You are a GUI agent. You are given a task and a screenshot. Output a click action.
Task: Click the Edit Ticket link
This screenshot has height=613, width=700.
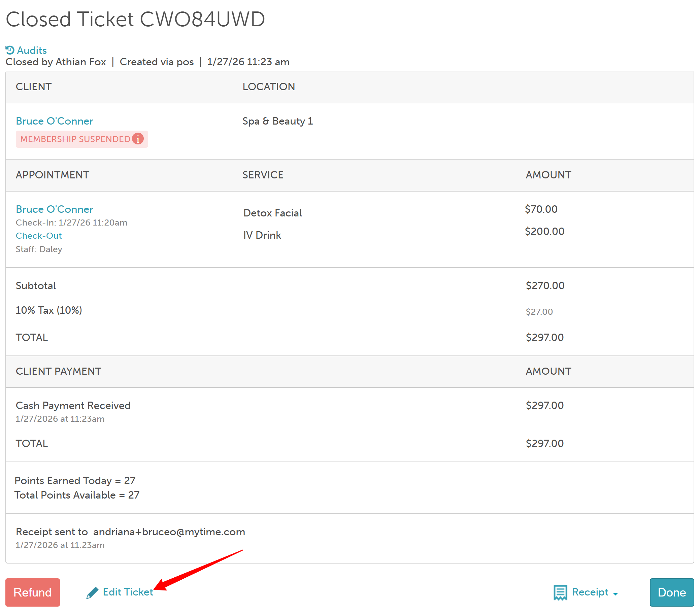pyautogui.click(x=128, y=592)
